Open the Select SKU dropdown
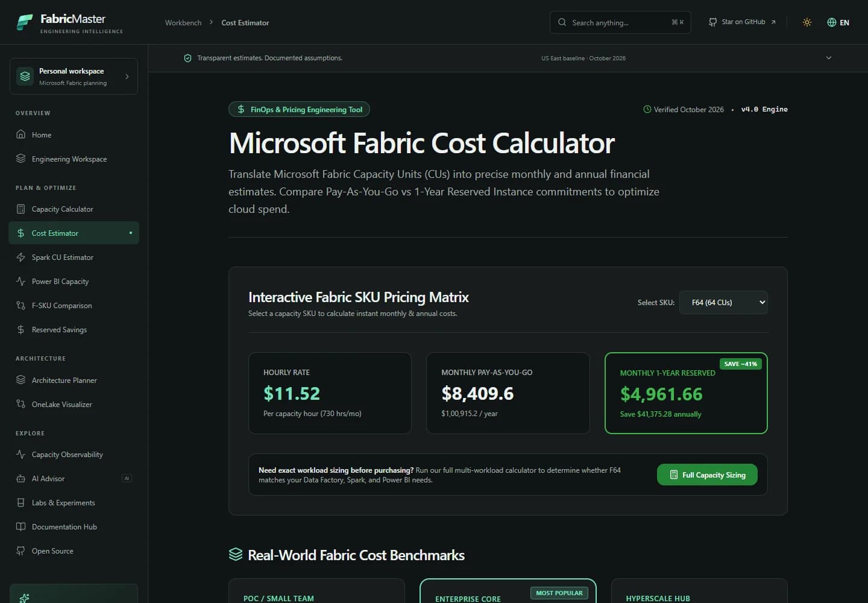This screenshot has width=868, height=603. point(723,302)
